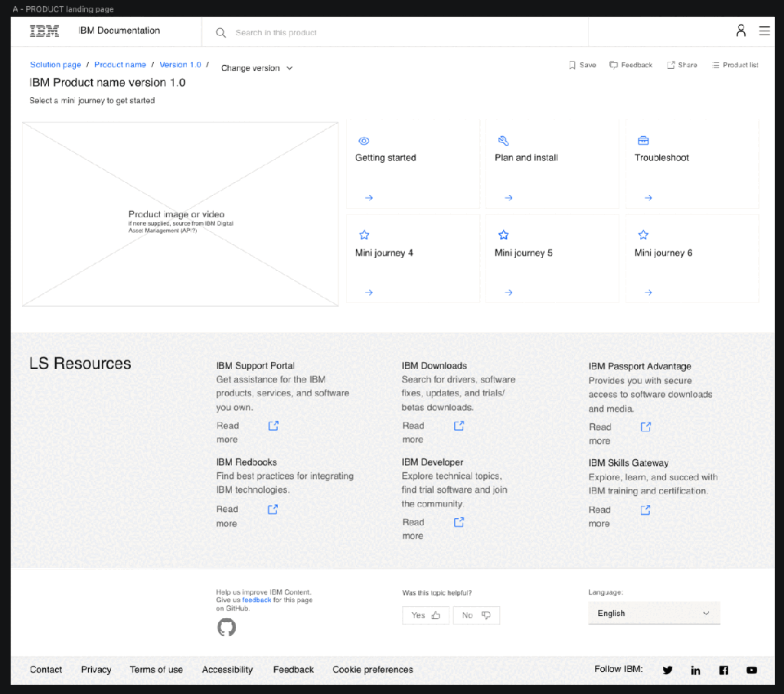784x694 pixels.
Task: Open IBM's Twitter page icon
Action: pyautogui.click(x=668, y=670)
